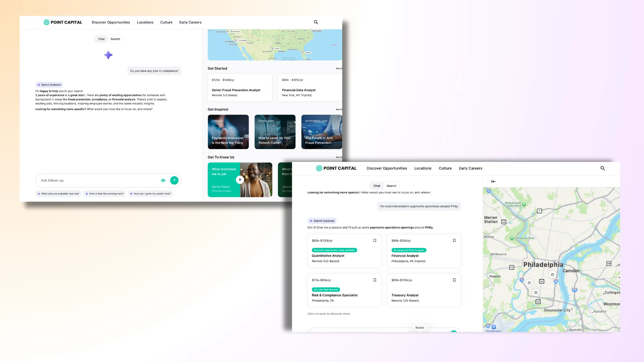Image resolution: width=644 pixels, height=362 pixels.
Task: Open Discover Opportunities in back window
Action: 111,22
